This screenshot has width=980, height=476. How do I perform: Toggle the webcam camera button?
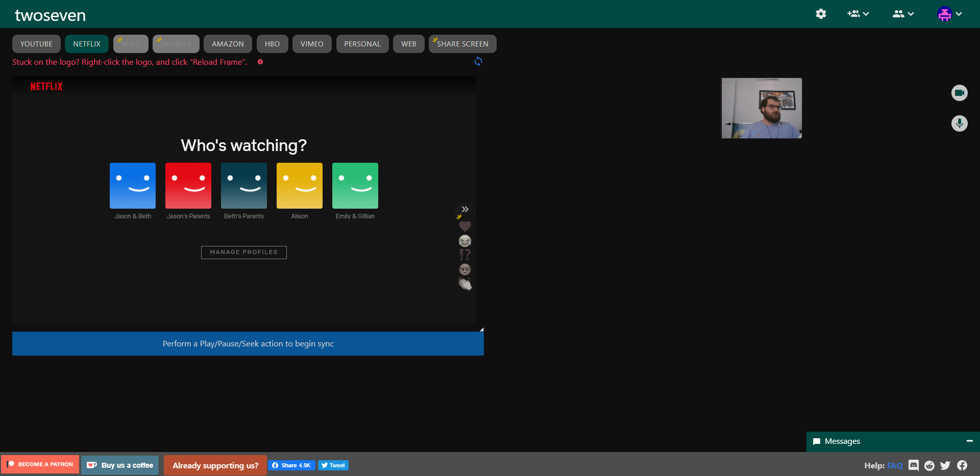click(960, 93)
